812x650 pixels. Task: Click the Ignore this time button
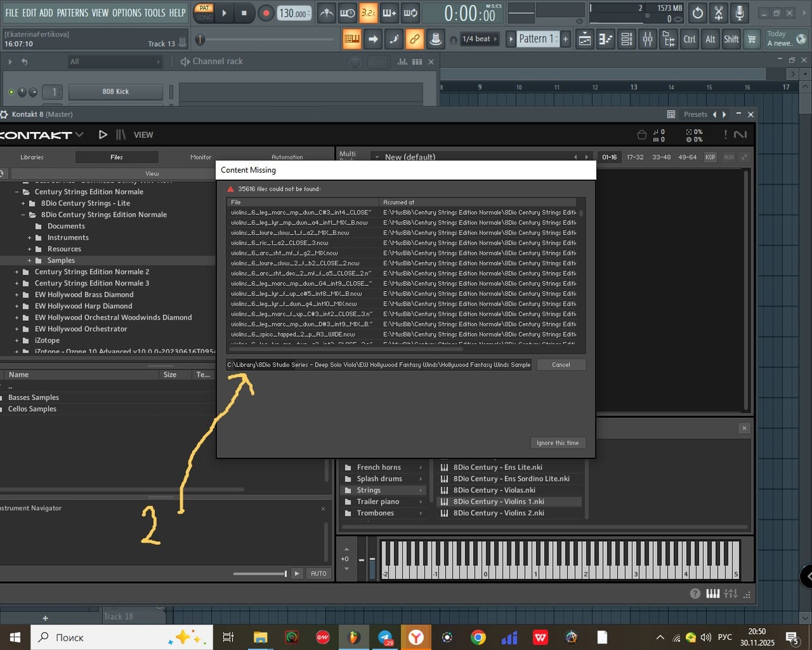pyautogui.click(x=558, y=443)
